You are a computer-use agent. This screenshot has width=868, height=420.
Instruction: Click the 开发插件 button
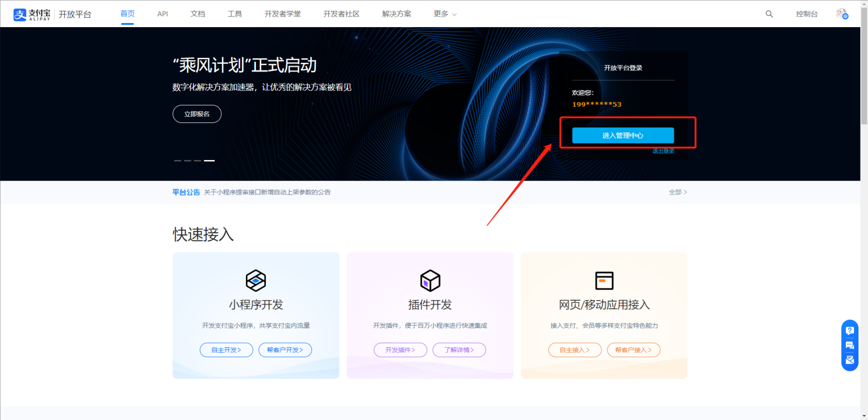pyautogui.click(x=400, y=350)
